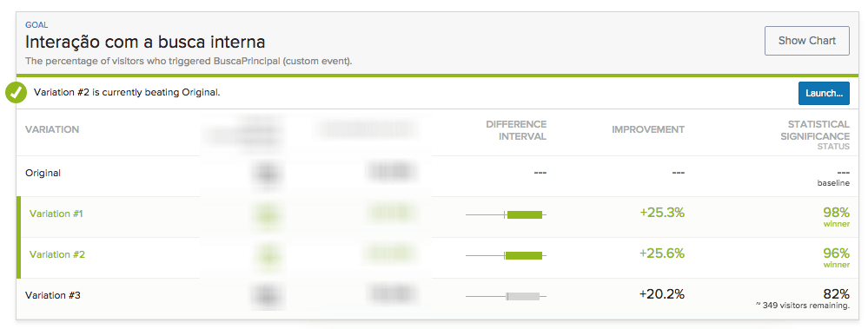
Task: Click the Improvement column header
Action: click(648, 129)
